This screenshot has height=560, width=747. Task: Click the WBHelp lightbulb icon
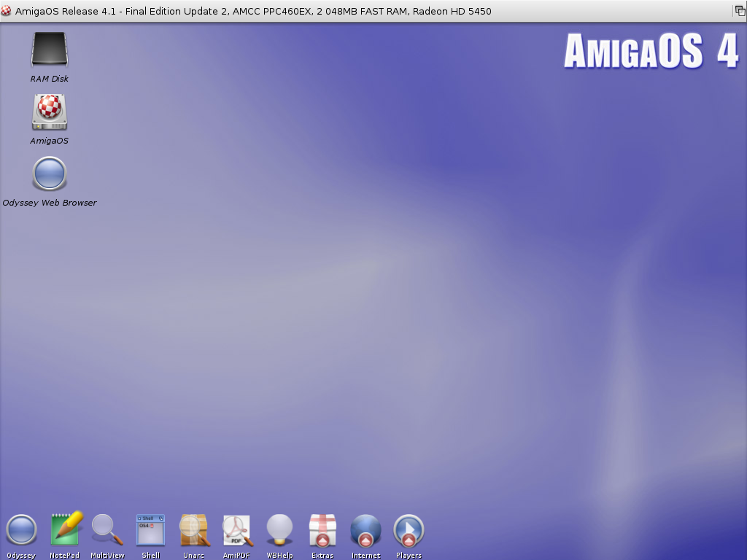[x=279, y=530]
